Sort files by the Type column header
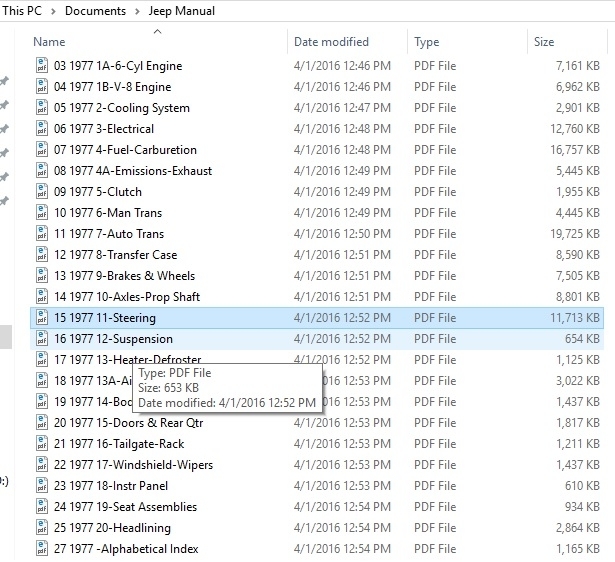The height and width of the screenshot is (562, 615). pos(427,42)
